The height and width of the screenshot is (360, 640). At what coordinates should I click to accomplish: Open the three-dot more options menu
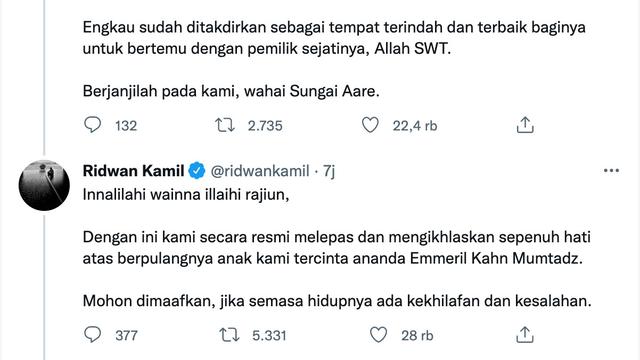point(611,171)
